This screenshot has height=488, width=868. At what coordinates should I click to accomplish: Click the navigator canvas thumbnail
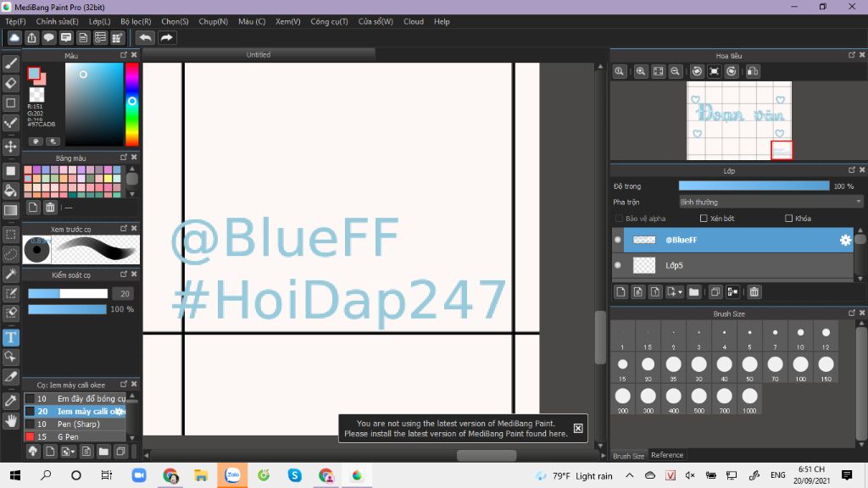739,120
